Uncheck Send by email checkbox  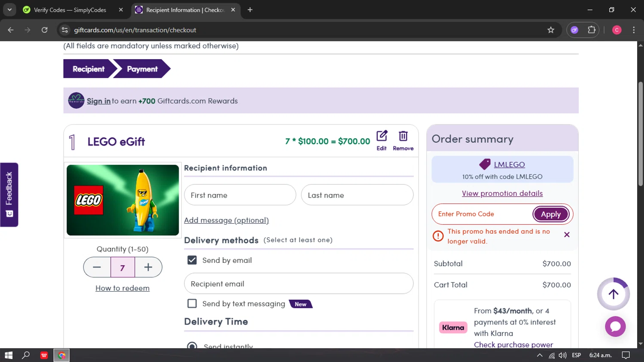[192, 260]
